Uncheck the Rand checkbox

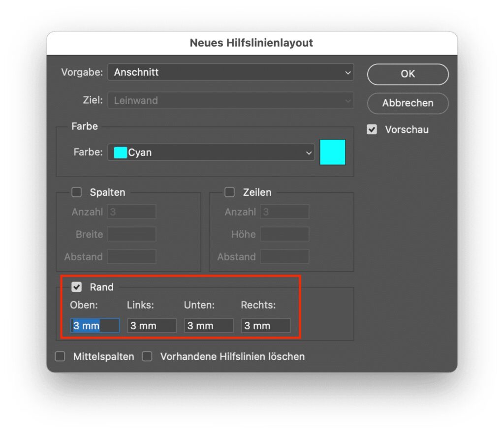click(x=76, y=287)
